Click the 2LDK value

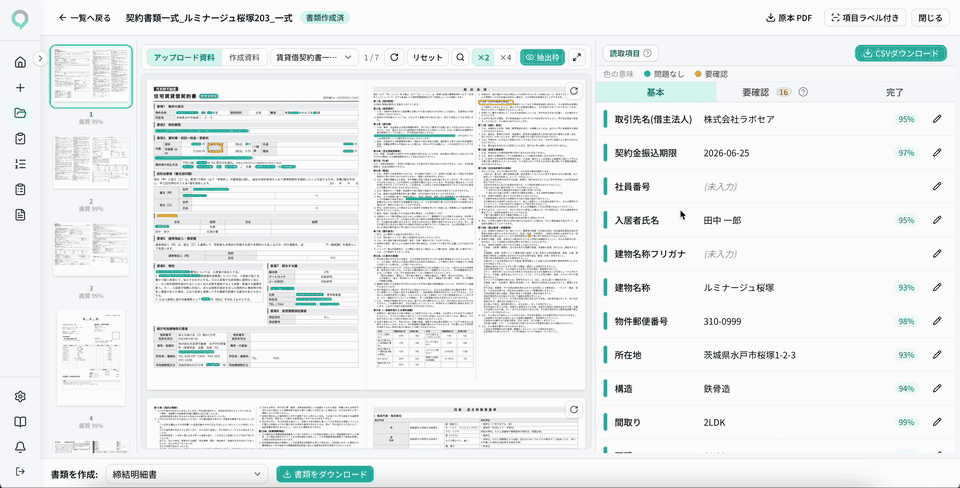coord(714,422)
